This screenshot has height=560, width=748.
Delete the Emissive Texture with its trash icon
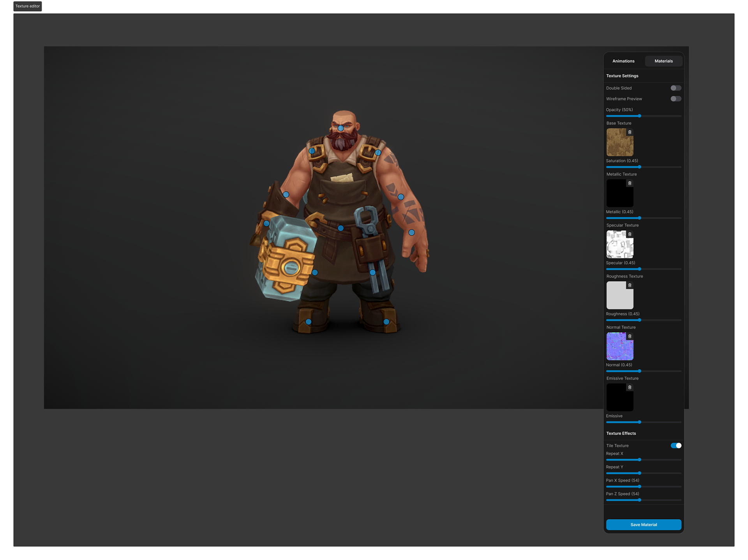(x=630, y=387)
